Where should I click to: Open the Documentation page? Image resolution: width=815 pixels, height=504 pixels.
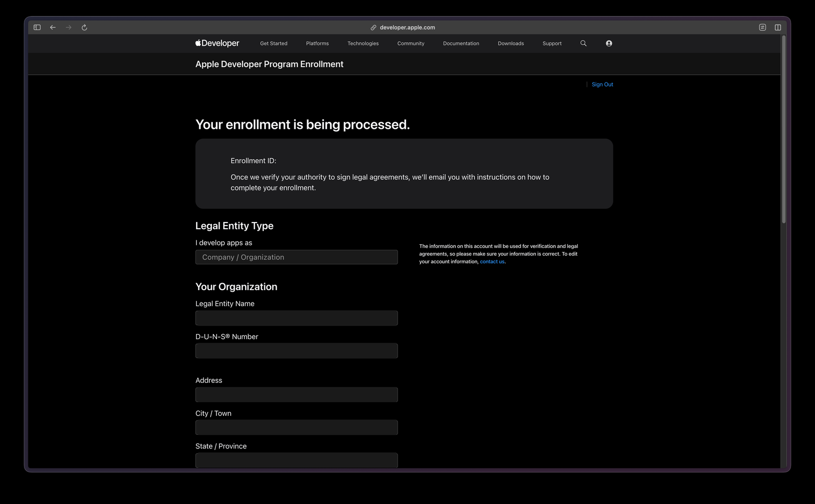[461, 44]
